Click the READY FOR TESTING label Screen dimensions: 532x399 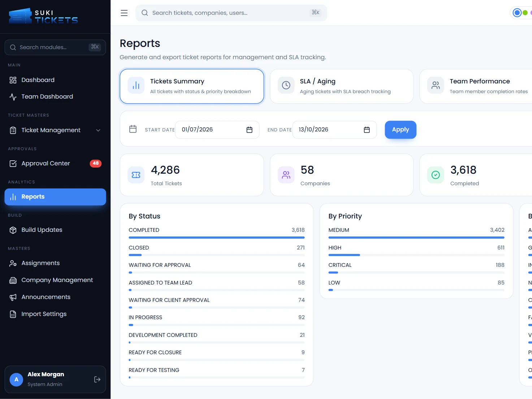tap(154, 370)
